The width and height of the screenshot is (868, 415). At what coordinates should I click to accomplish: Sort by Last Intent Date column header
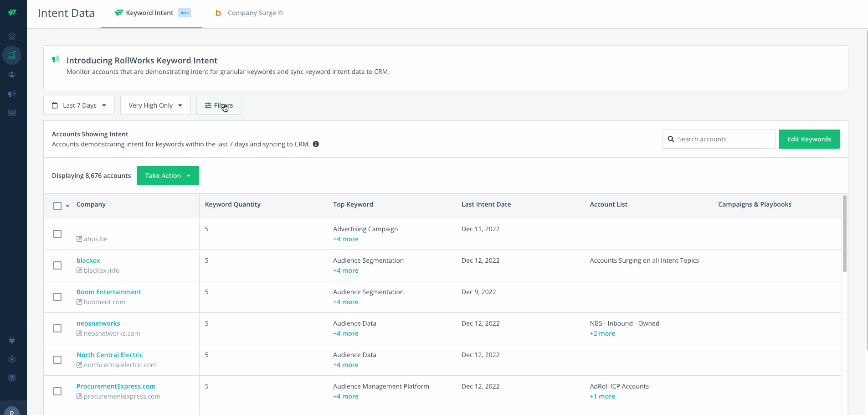486,204
